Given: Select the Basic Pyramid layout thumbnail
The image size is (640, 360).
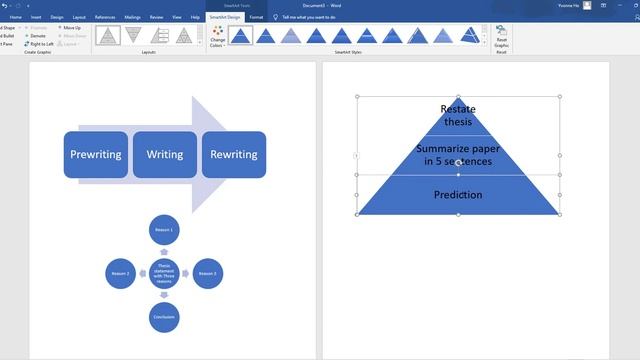Looking at the screenshot, I should click(108, 35).
